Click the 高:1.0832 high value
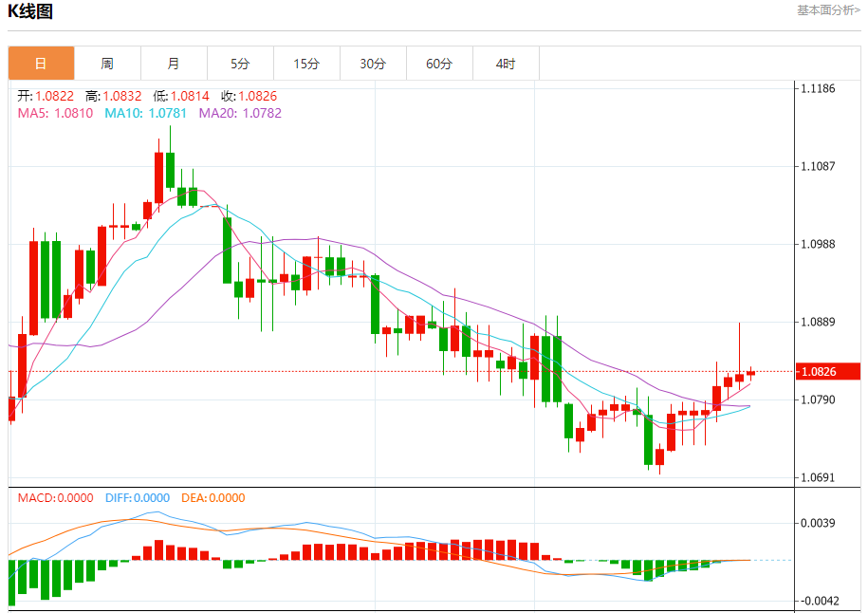868x613 pixels. (114, 96)
